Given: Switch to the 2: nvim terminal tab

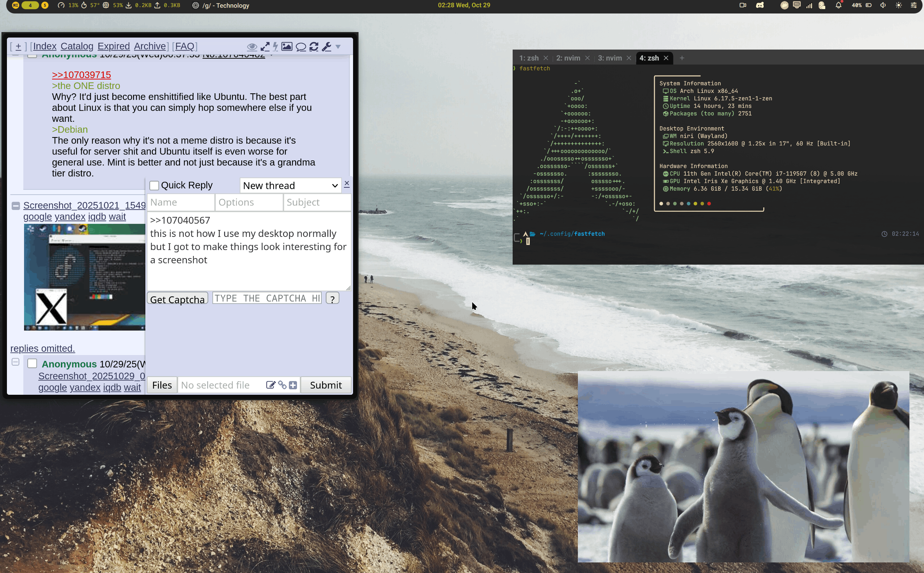Looking at the screenshot, I should click(x=568, y=58).
